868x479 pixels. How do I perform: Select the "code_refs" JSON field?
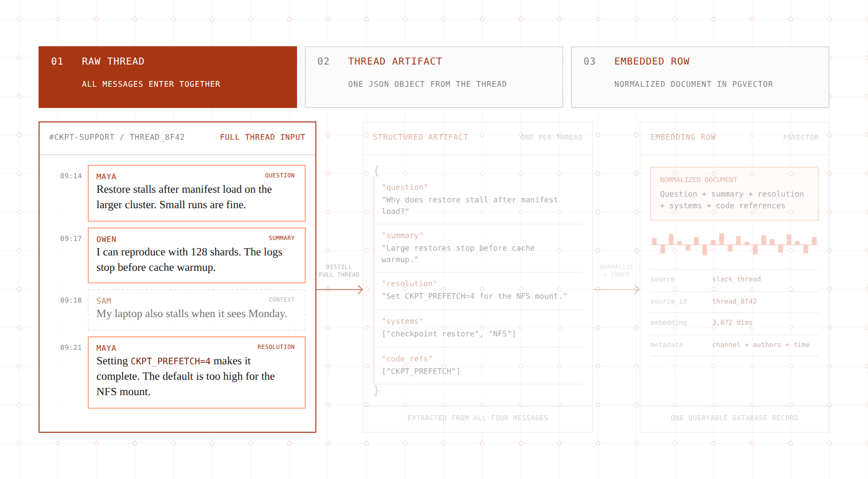pyautogui.click(x=478, y=366)
